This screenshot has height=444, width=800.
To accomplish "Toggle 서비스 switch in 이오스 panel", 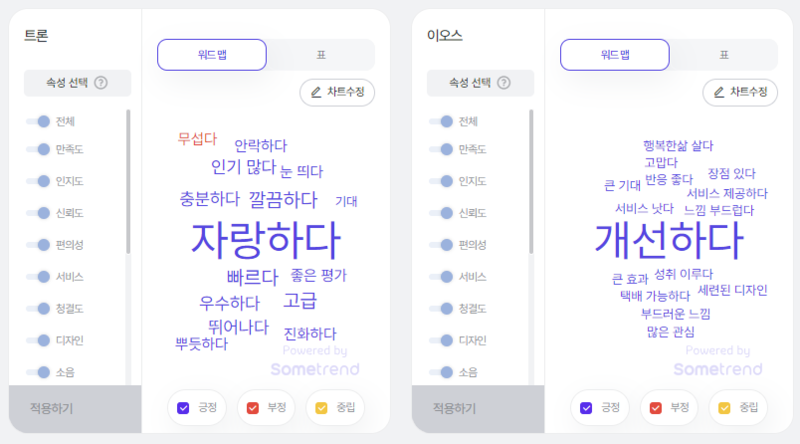I will click(x=441, y=277).
